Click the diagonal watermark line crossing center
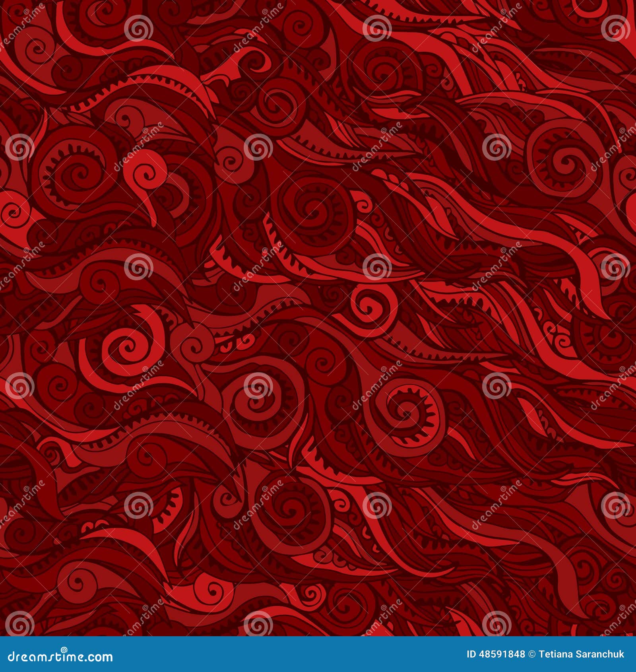This screenshot has height=672, width=636. [x=318, y=336]
